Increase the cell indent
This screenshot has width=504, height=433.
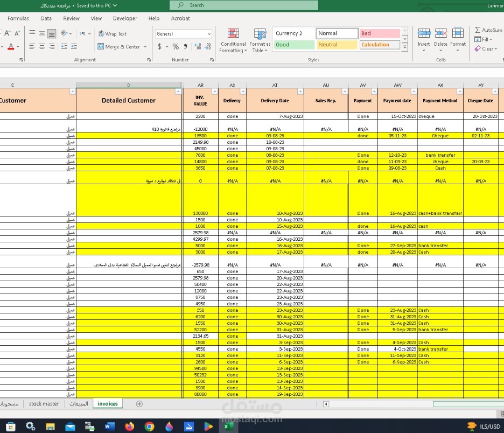click(74, 46)
